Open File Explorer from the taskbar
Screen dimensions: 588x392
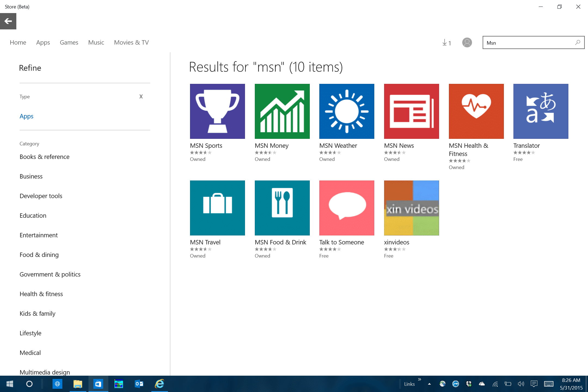point(78,384)
